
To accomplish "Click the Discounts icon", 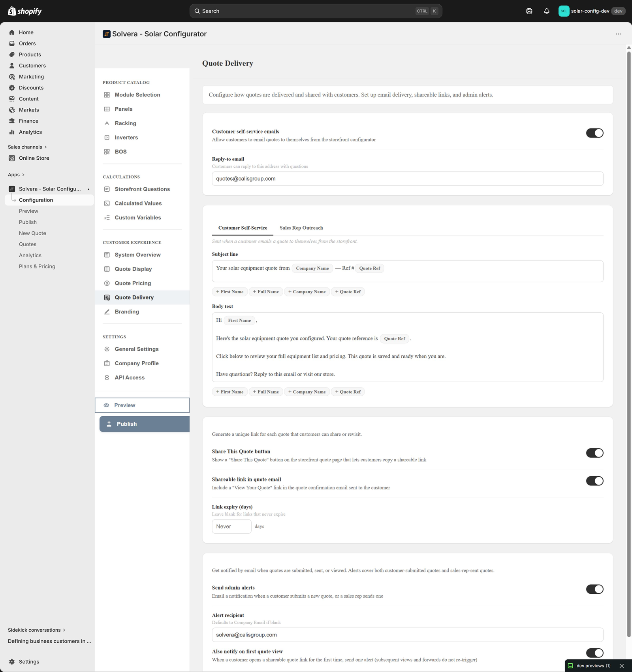I will [x=12, y=88].
